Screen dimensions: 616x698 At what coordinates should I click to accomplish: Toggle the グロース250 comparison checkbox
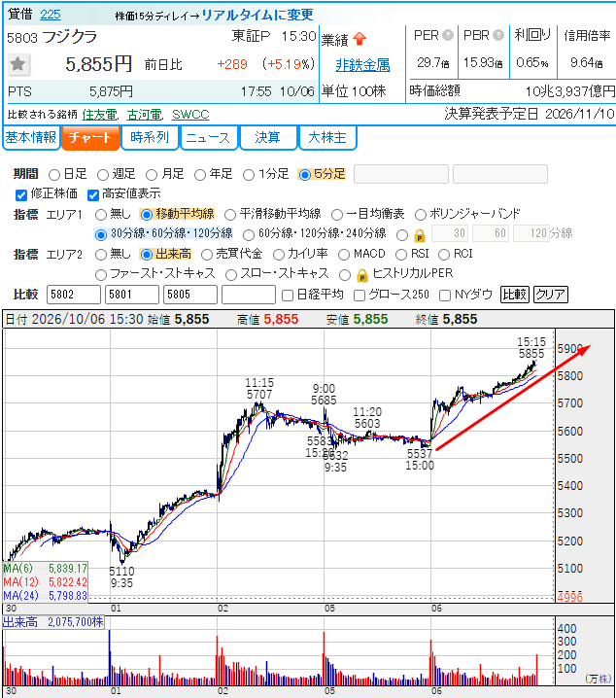359,296
